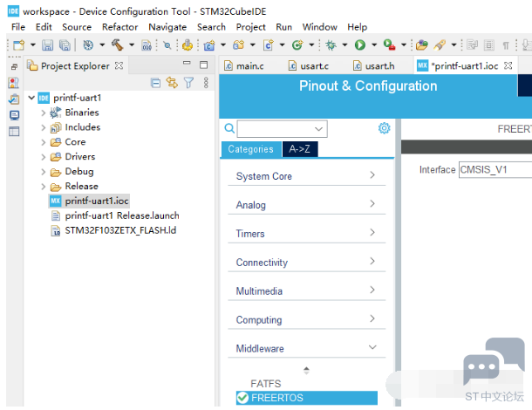Open the Run dropdown arrow
532x410 pixels.
[374, 44]
